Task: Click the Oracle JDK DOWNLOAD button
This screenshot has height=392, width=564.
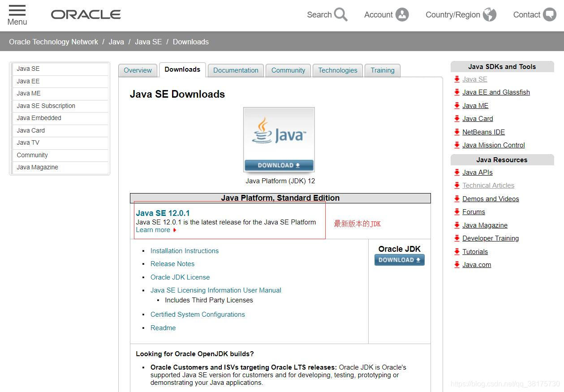Action: [x=400, y=260]
